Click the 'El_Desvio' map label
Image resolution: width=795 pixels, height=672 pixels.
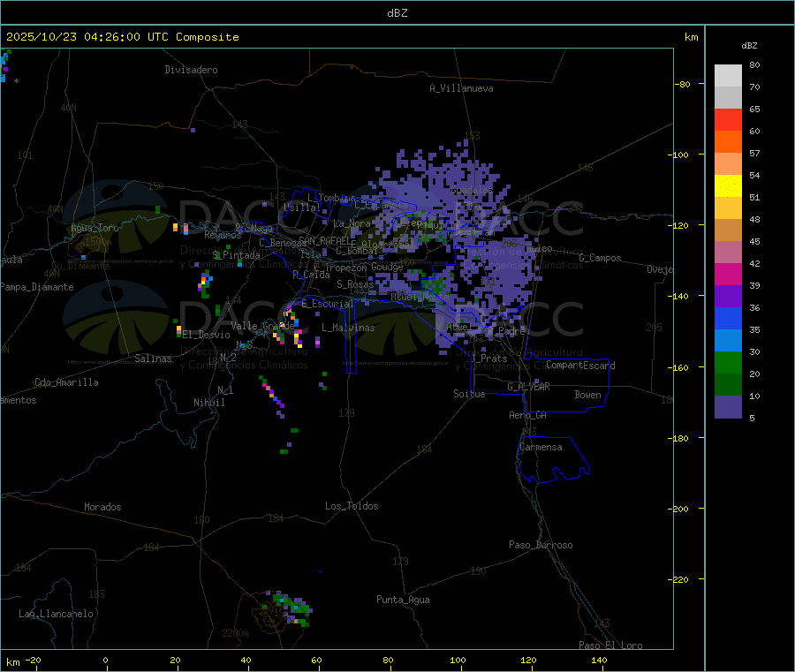[206, 335]
